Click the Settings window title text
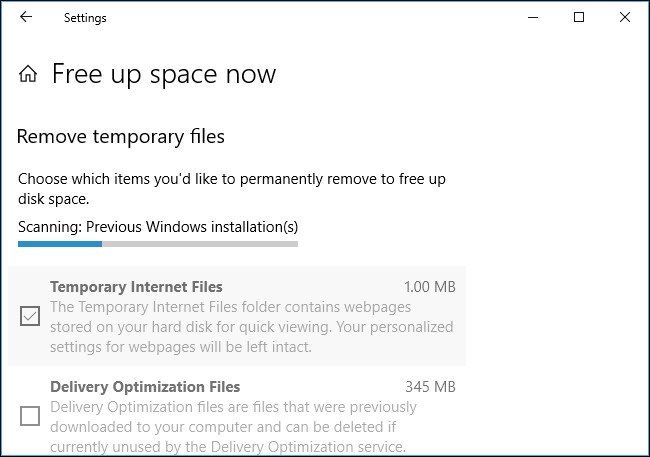Viewport: 650px width, 457px height. [85, 18]
